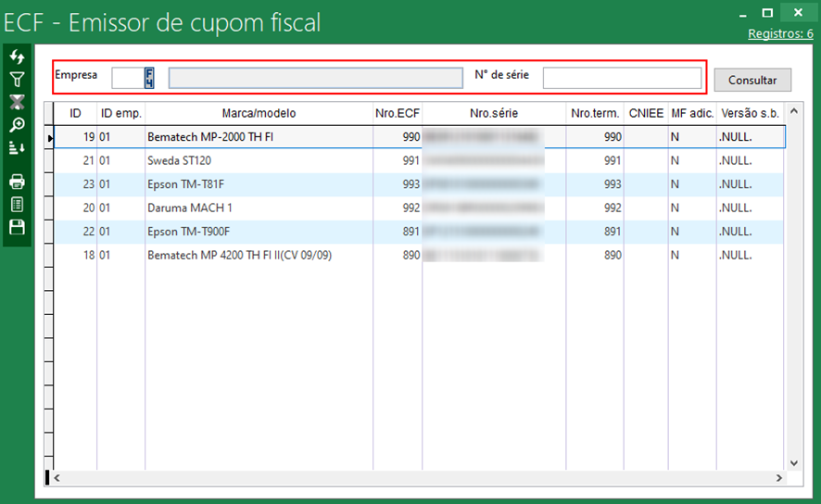This screenshot has height=504, width=821.
Task: Open the Registros: 6 link
Action: point(780,33)
